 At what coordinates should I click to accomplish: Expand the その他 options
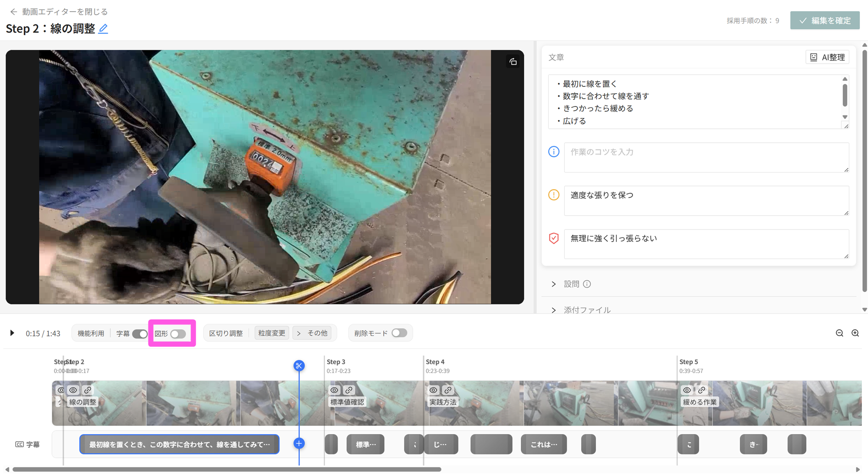click(312, 333)
